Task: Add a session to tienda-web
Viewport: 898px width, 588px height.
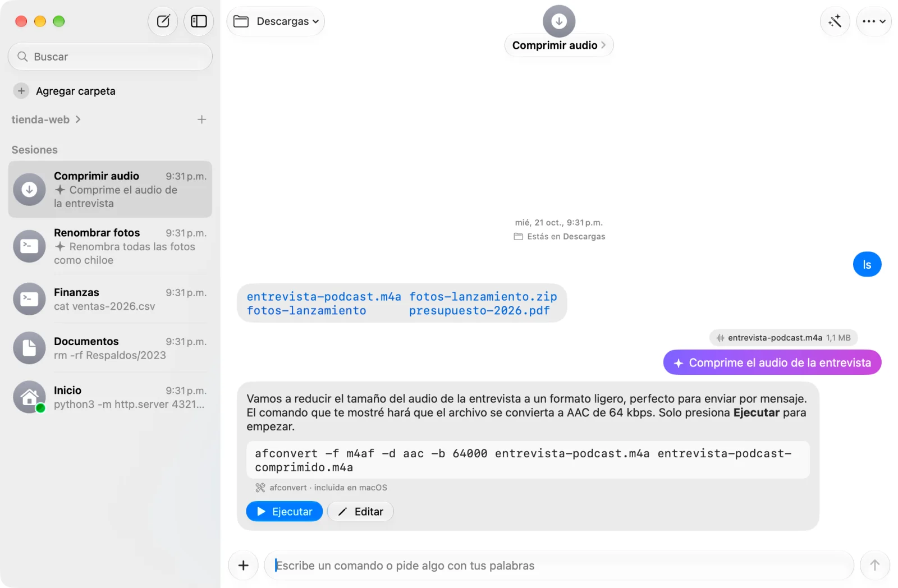Action: point(202,120)
